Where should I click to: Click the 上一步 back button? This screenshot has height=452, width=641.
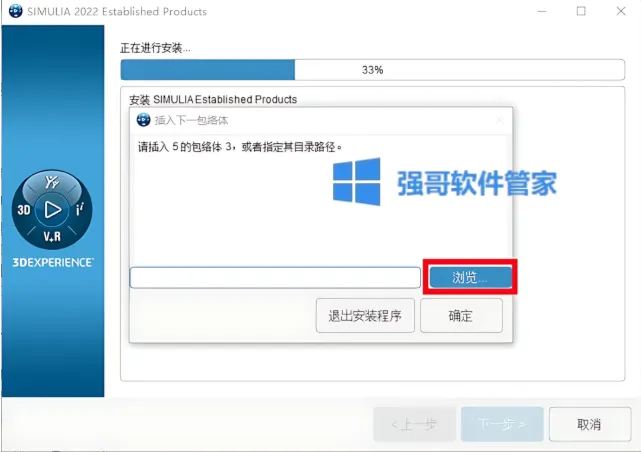click(414, 424)
